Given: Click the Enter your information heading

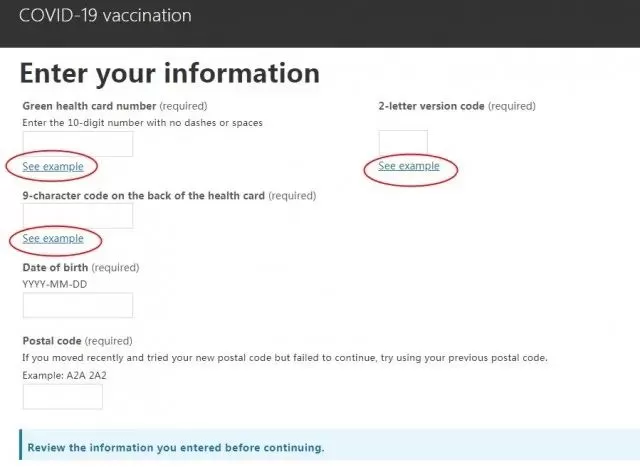Looking at the screenshot, I should coord(170,73).
